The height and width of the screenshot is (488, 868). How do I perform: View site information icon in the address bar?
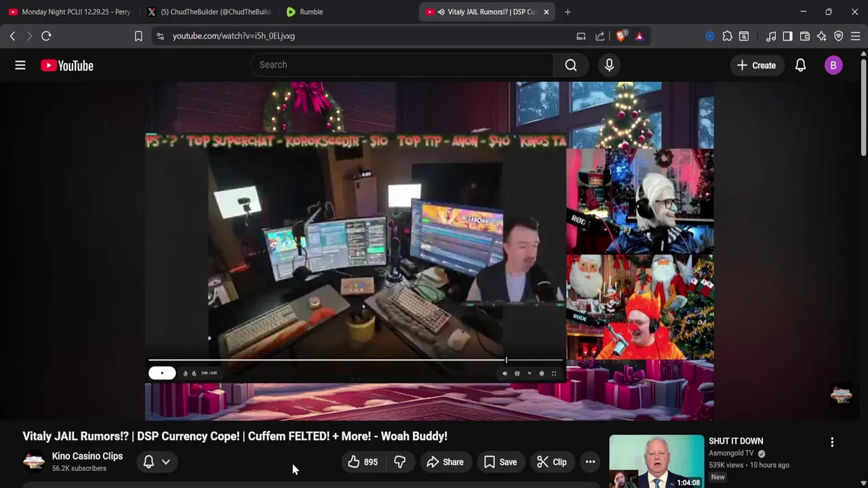click(x=160, y=36)
